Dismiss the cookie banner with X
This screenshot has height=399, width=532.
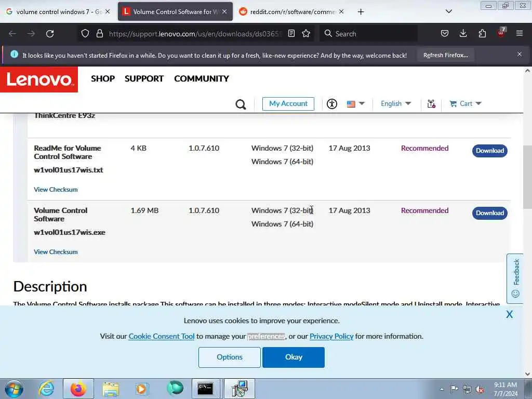[509, 314]
